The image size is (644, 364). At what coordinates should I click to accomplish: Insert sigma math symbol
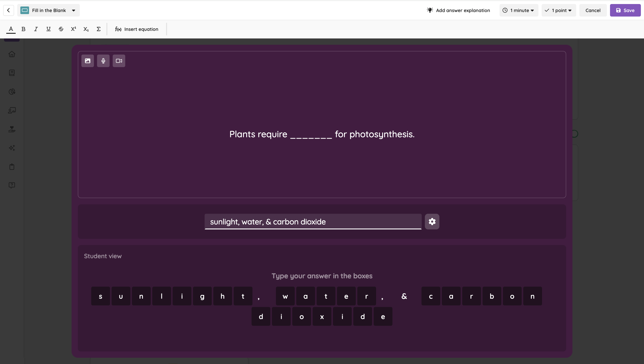[98, 29]
